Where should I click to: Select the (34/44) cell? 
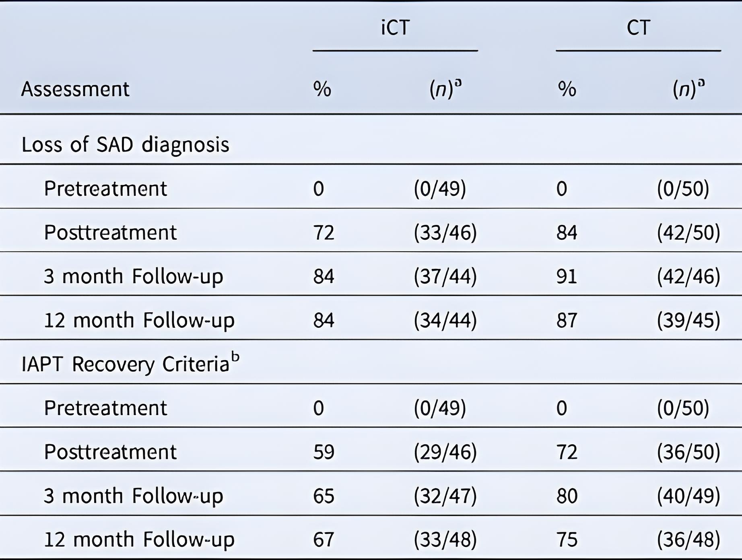(445, 320)
